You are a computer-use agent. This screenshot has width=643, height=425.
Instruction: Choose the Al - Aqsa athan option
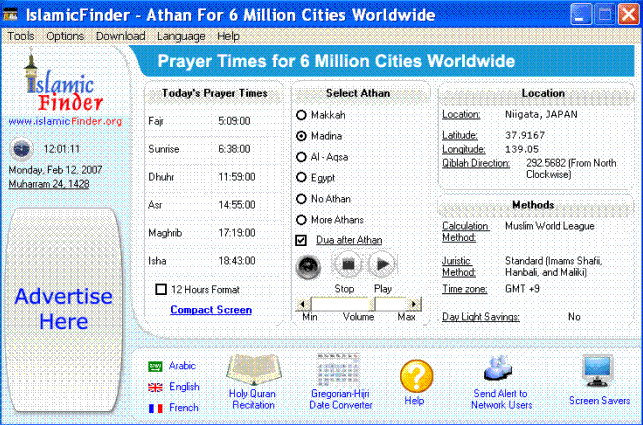tap(301, 157)
